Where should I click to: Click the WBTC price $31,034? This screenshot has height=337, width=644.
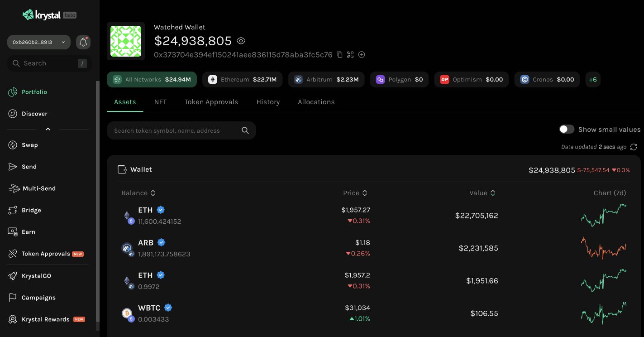[x=358, y=308]
